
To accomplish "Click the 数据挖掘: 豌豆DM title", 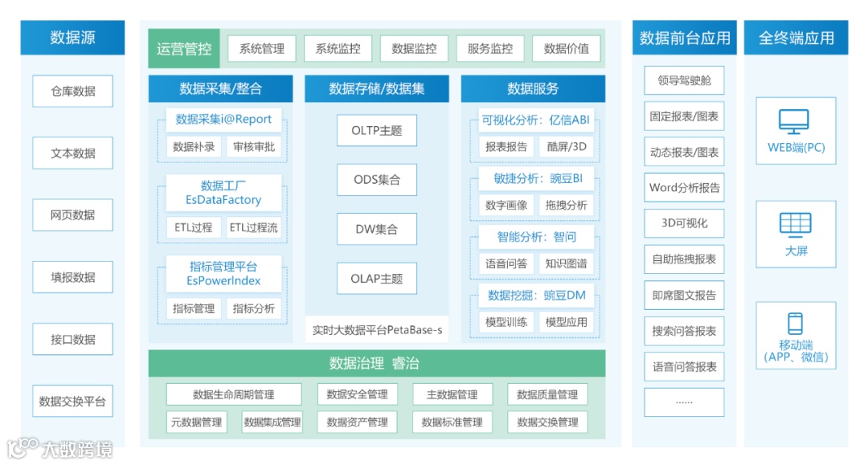I will click(536, 296).
